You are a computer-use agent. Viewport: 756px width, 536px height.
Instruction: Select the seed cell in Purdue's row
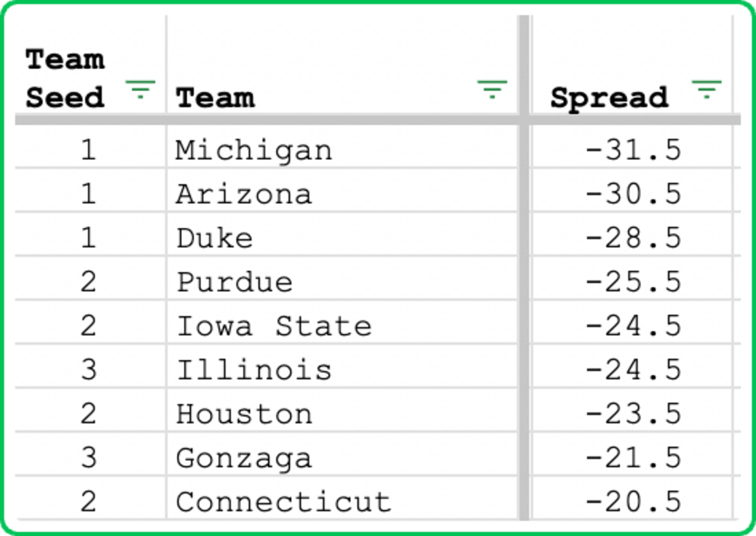pyautogui.click(x=89, y=282)
